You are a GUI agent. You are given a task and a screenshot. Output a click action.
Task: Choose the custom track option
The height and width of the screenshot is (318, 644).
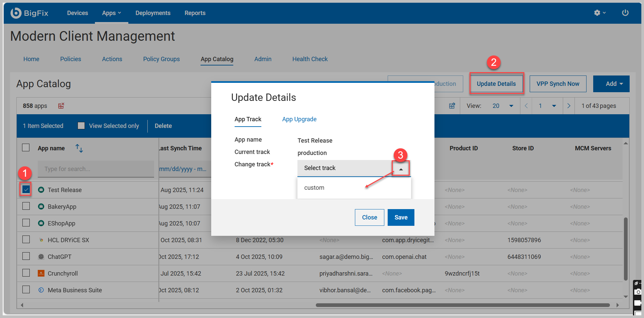tap(354, 188)
